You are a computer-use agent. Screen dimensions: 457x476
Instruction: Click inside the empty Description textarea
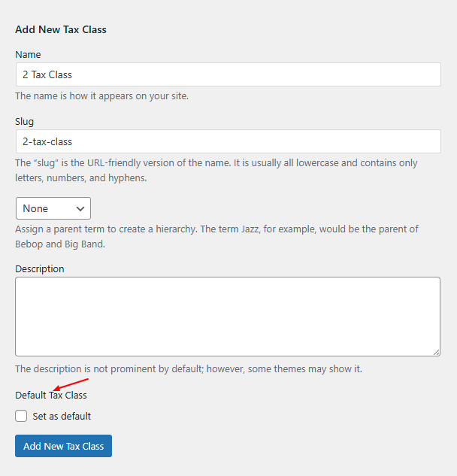[x=228, y=317]
